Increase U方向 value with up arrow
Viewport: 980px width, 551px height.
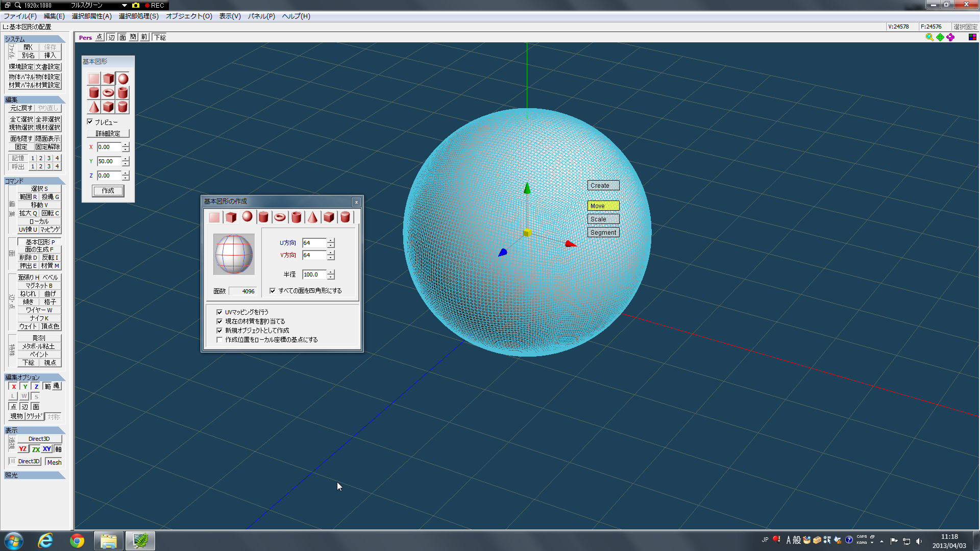331,240
